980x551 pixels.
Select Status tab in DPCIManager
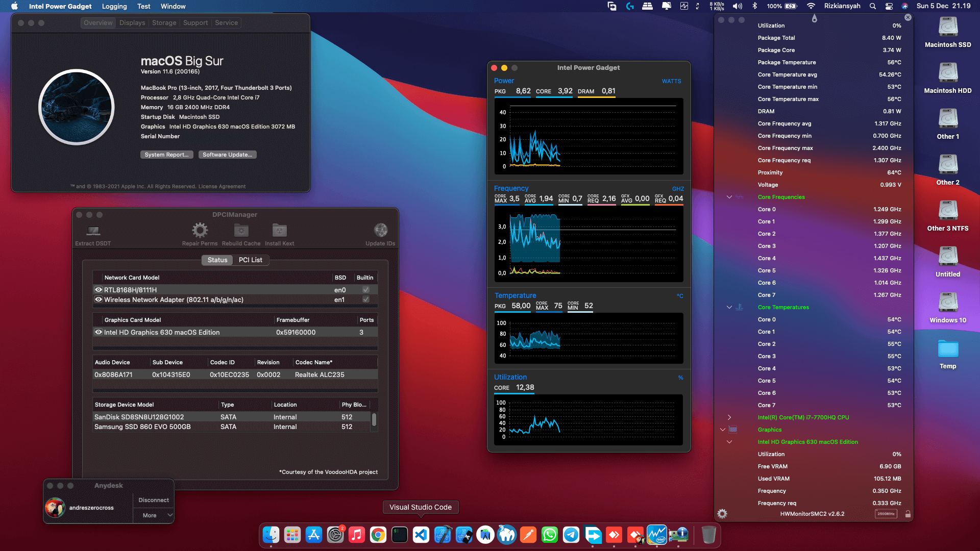click(217, 260)
